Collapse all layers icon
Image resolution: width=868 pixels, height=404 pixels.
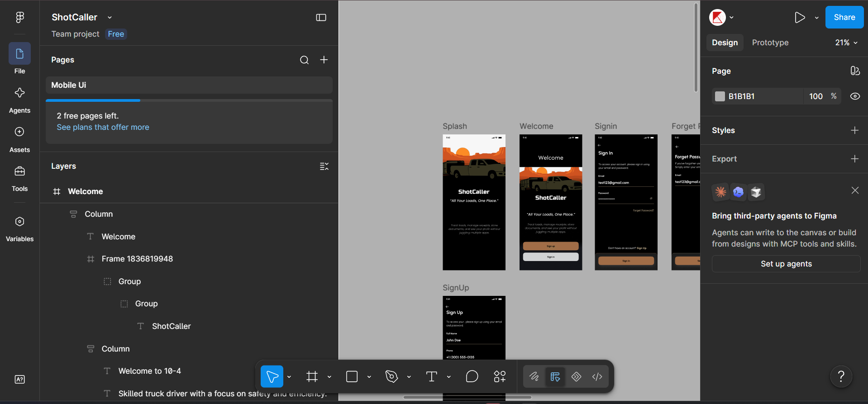click(324, 166)
